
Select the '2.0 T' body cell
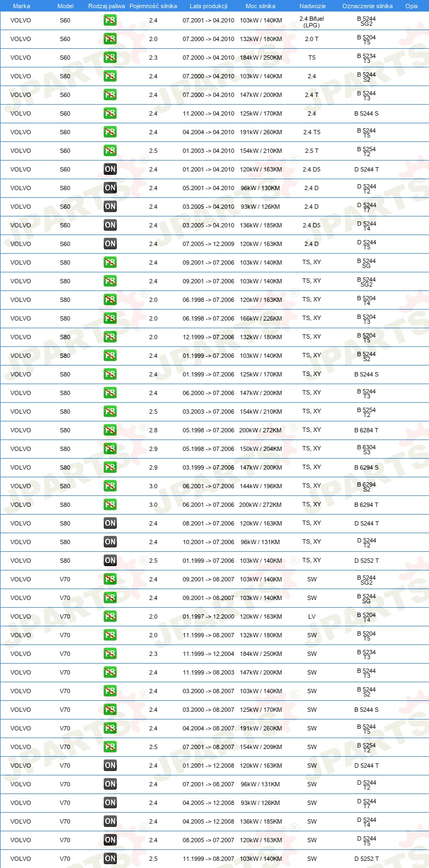click(312, 39)
